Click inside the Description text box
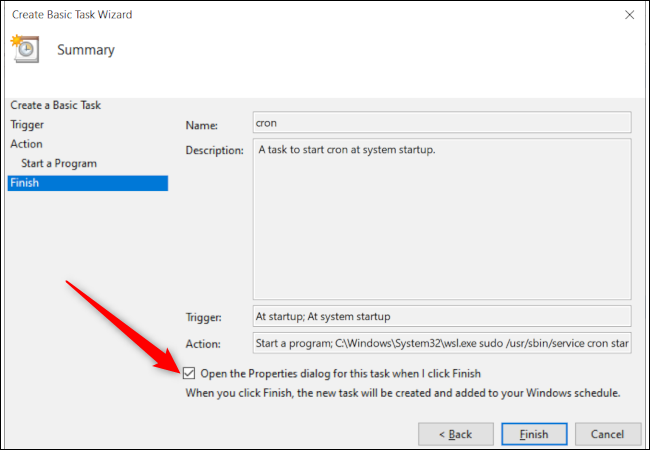This screenshot has width=650, height=450. [442, 218]
